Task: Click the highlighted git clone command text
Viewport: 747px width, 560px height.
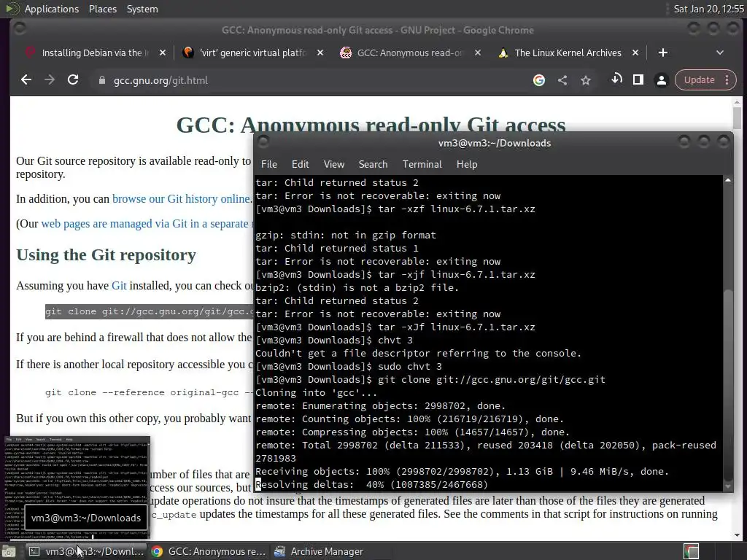Action: [x=149, y=311]
